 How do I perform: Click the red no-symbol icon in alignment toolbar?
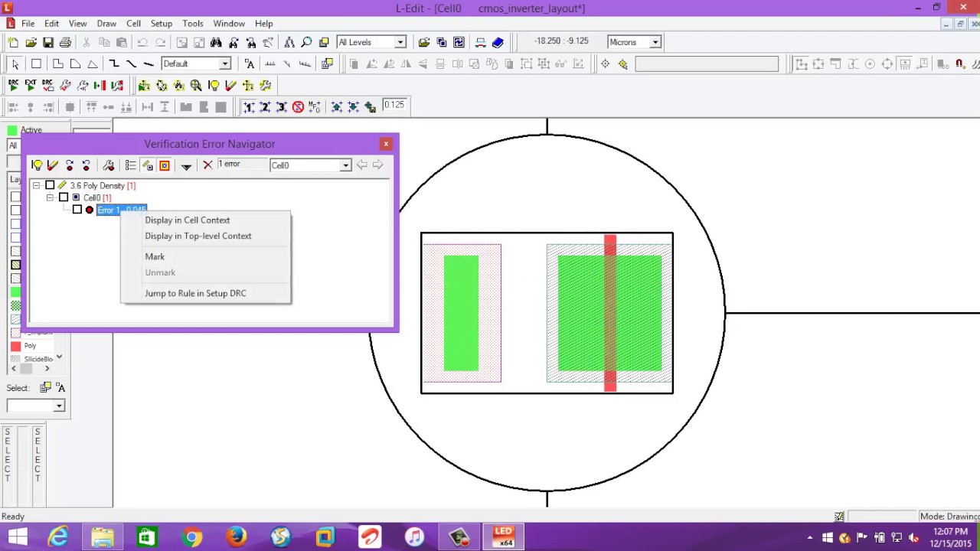pos(298,107)
